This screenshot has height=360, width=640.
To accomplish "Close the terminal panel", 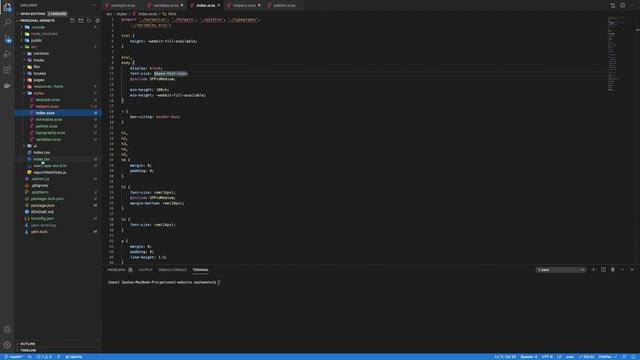I will (x=632, y=270).
